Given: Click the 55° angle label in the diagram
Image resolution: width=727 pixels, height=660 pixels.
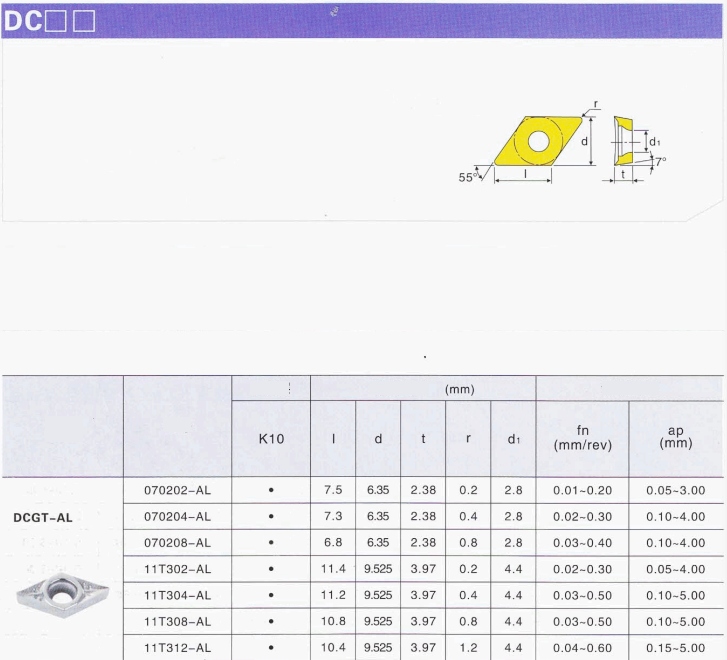Looking at the screenshot, I should [468, 177].
